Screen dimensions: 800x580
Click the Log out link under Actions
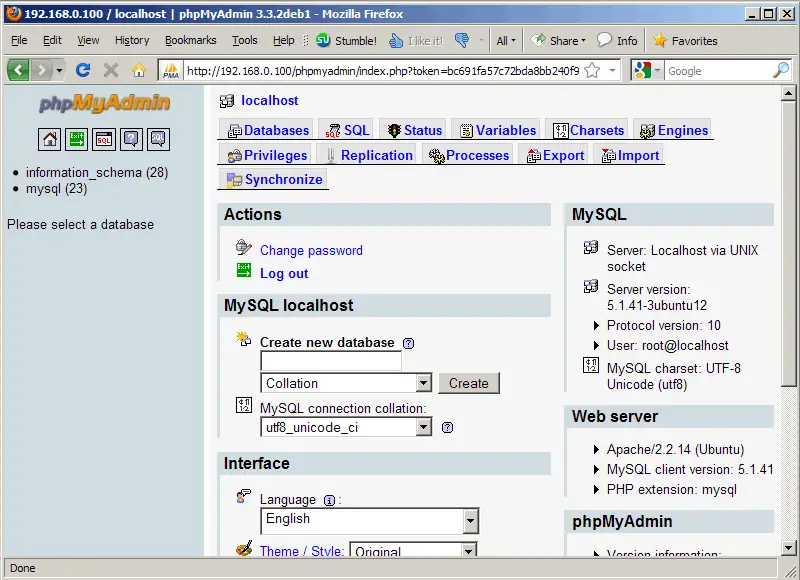click(x=284, y=273)
